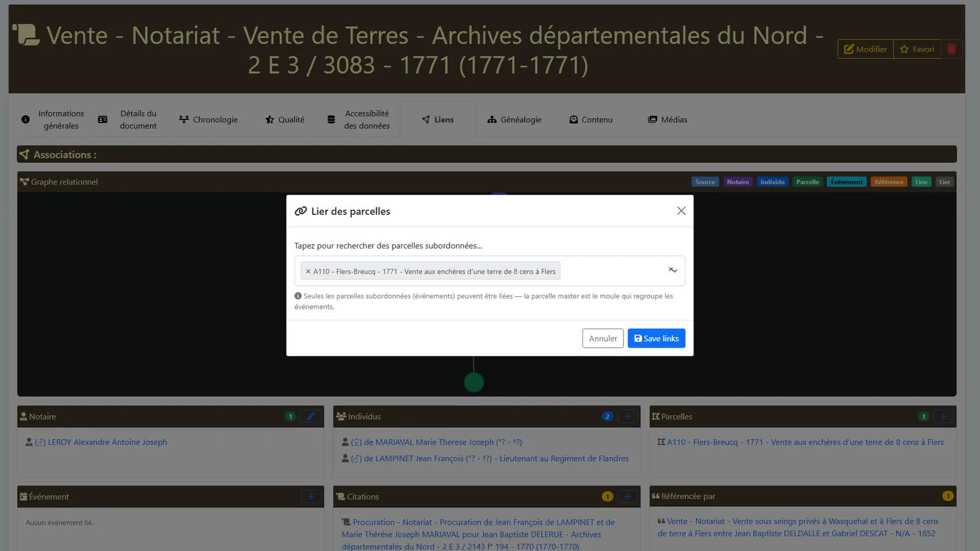Toggle Lieu filter badge in graph legend

(921, 182)
